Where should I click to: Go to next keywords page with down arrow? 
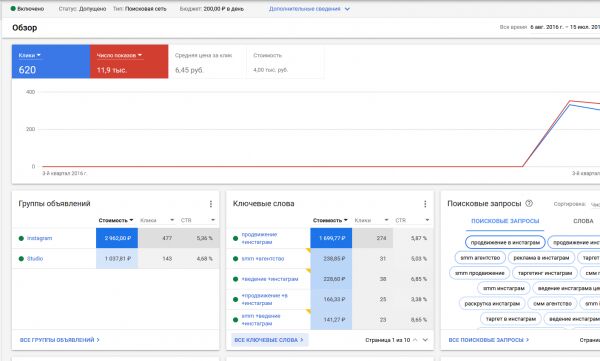click(425, 340)
